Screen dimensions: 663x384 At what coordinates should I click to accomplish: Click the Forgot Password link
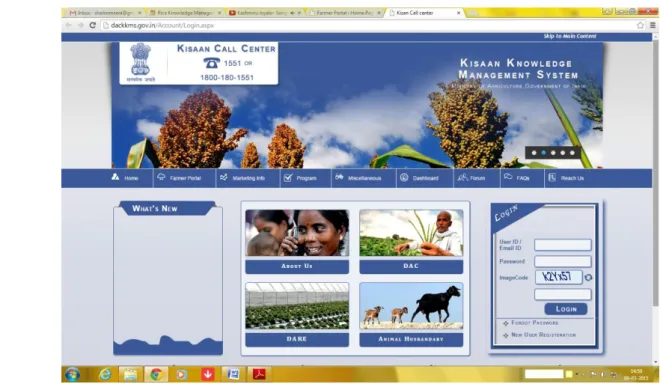(x=534, y=323)
